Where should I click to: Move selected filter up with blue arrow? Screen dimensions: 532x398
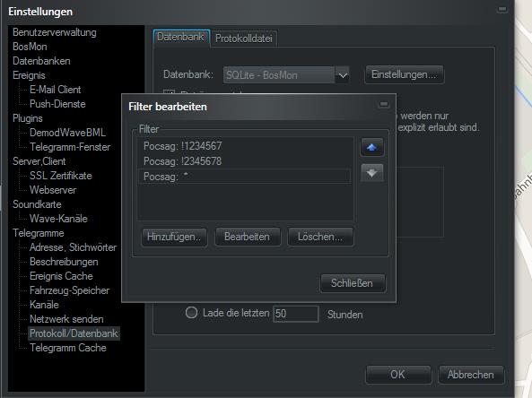click(372, 147)
